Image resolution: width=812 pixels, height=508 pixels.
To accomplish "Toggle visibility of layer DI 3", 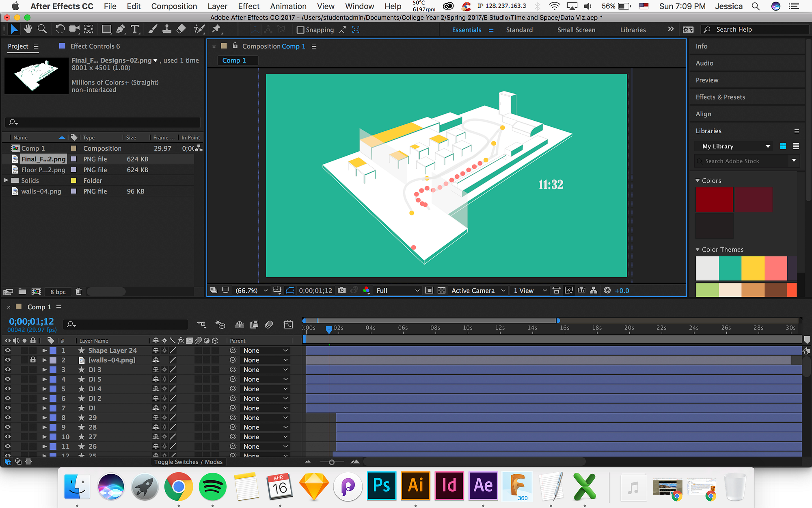I will 7,369.
